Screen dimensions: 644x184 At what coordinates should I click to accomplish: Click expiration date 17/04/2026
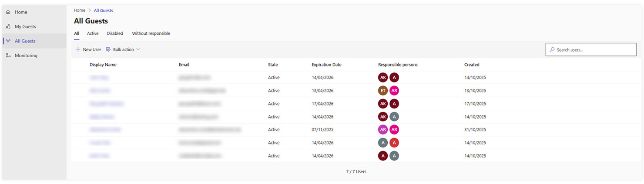[x=322, y=104]
